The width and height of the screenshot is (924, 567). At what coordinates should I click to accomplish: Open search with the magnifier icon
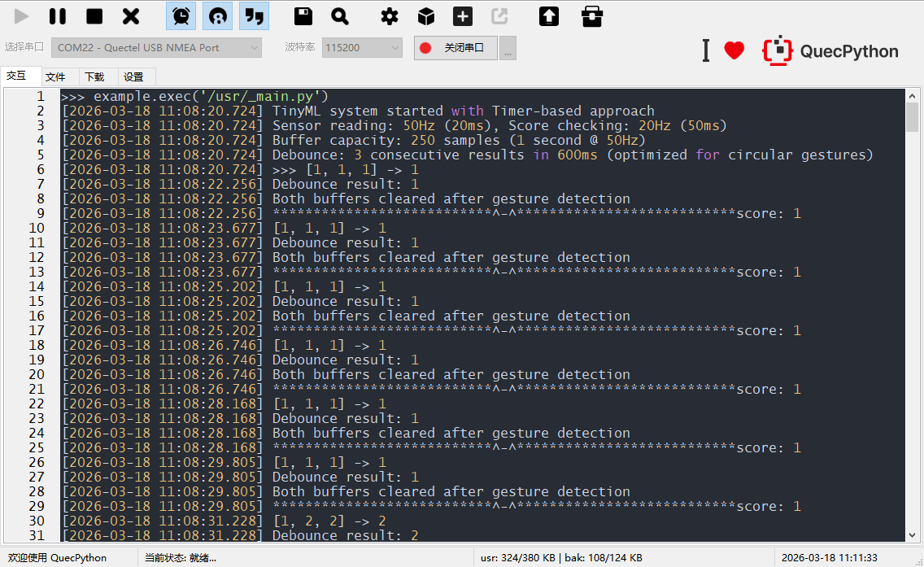[340, 16]
